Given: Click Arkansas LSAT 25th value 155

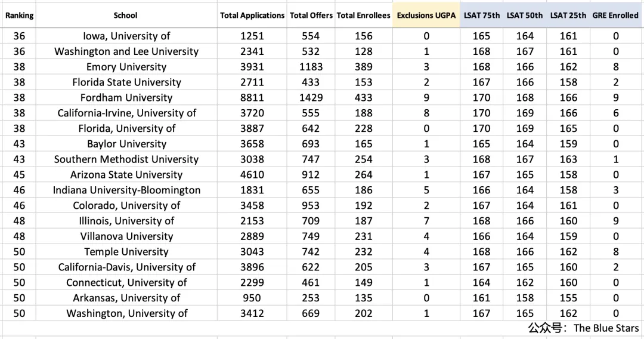Looking at the screenshot, I should click(x=568, y=298).
